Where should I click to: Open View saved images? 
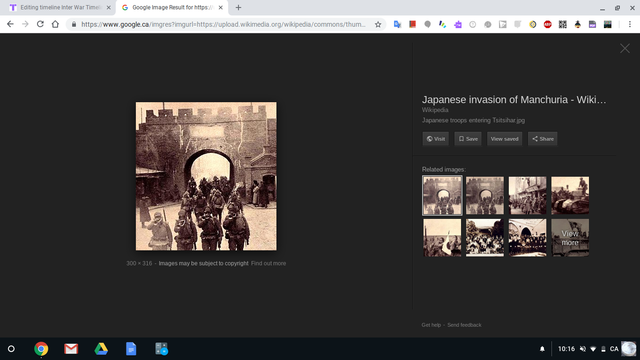[x=504, y=139]
